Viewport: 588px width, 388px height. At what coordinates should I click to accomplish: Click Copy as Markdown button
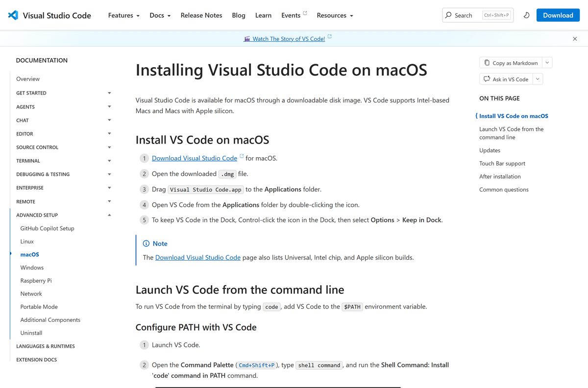(511, 63)
